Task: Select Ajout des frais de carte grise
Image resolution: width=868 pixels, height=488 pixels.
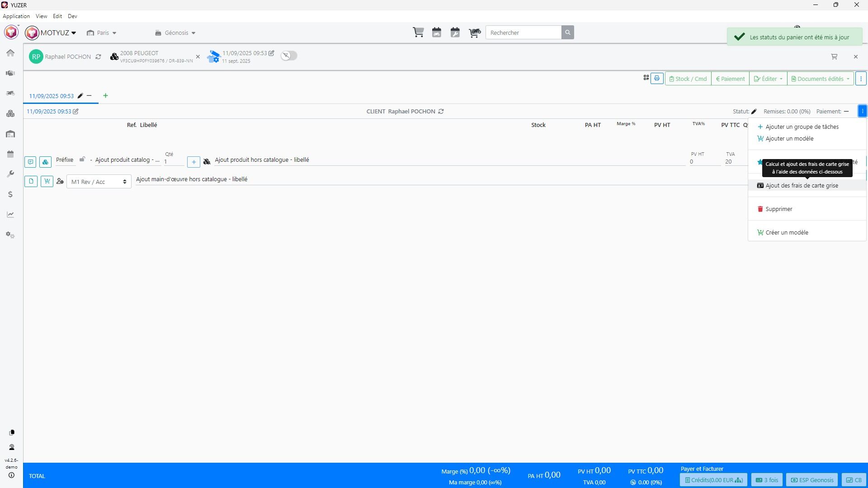Action: (x=801, y=186)
